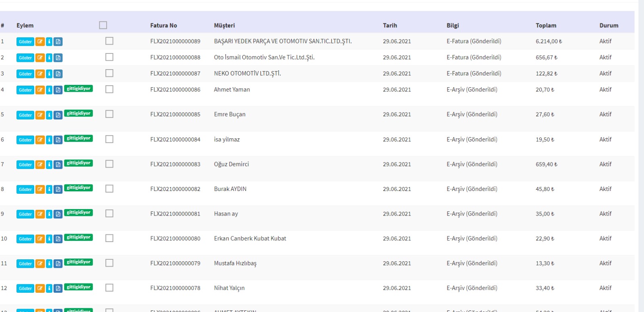This screenshot has width=644, height=312.
Task: Click the orange edit icon for invoice FLX2021000000089
Action: tap(40, 42)
